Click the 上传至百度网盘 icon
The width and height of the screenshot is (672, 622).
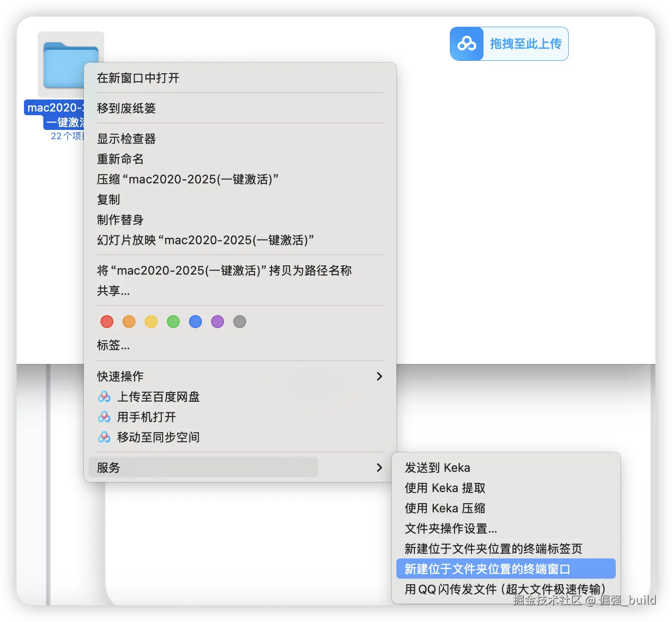click(x=104, y=397)
